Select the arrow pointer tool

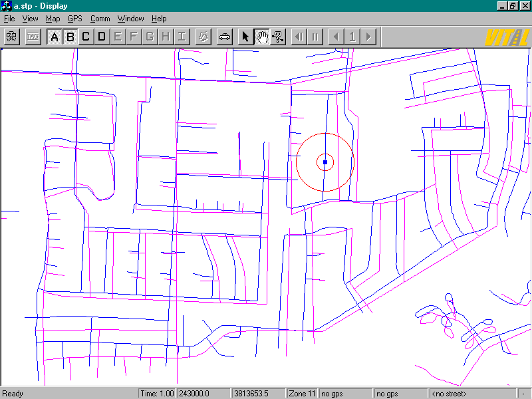(246, 37)
